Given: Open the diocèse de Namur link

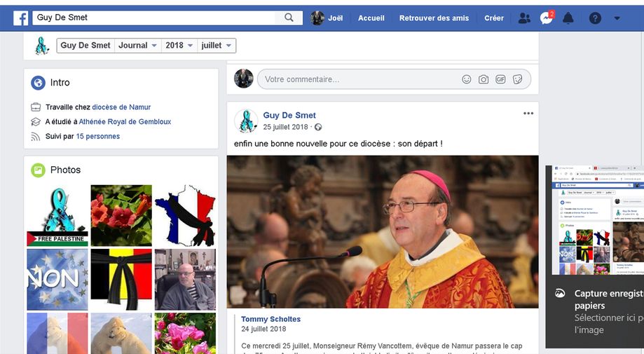Looking at the screenshot, I should point(121,107).
